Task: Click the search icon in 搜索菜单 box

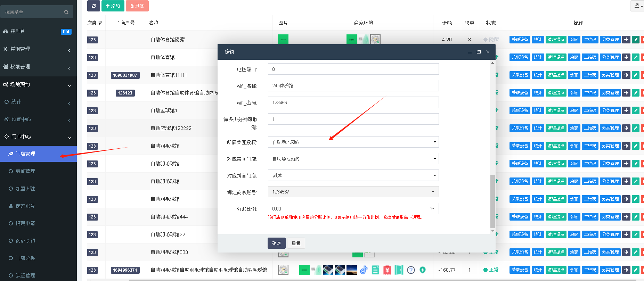Action: (x=66, y=12)
